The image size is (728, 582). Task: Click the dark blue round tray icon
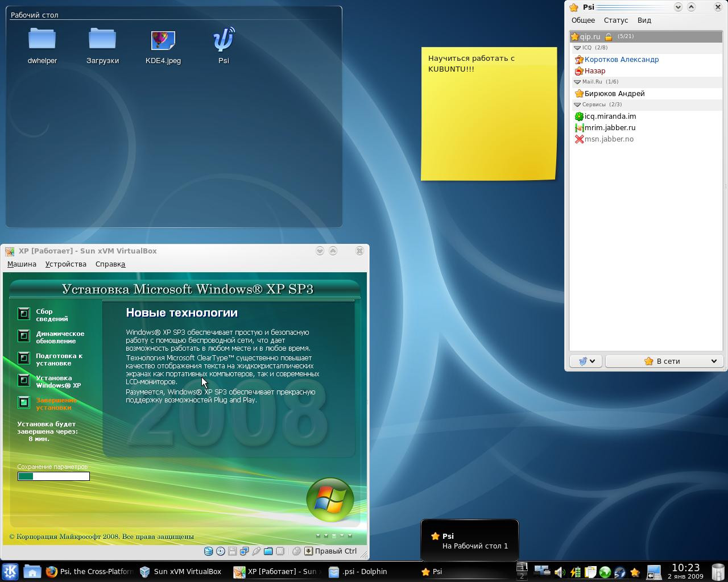620,572
